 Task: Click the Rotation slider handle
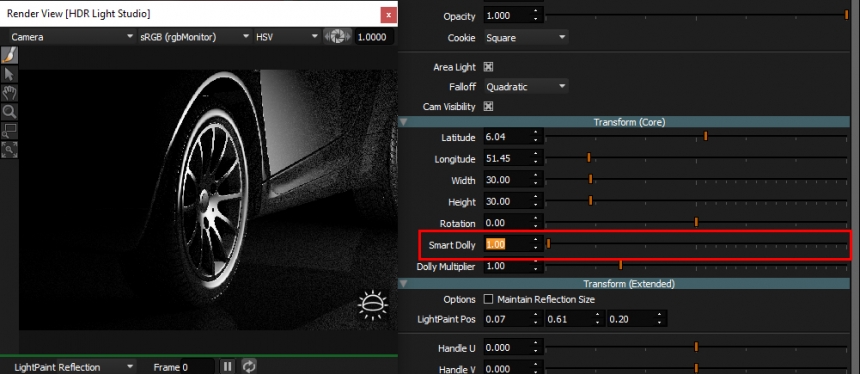696,222
